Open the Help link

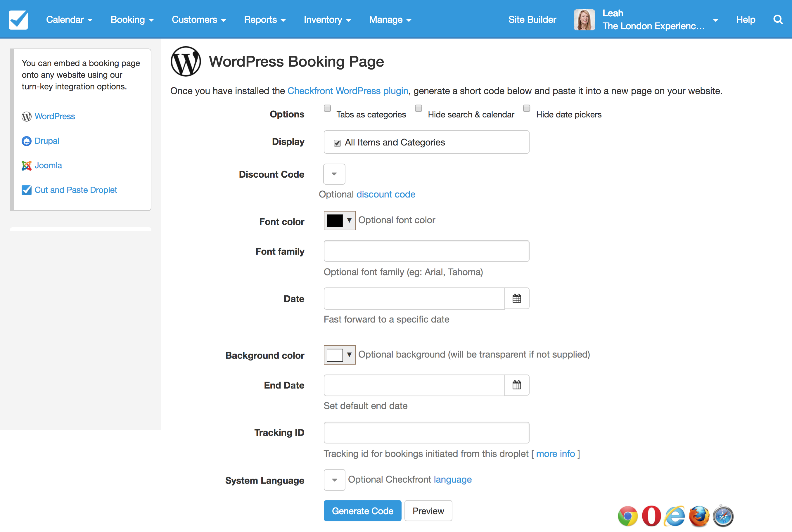point(746,20)
